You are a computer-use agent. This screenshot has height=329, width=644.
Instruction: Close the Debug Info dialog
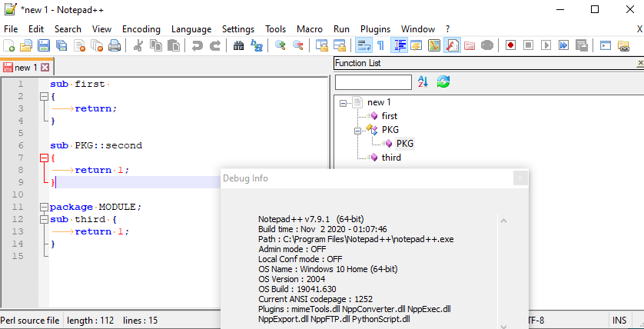coord(520,178)
